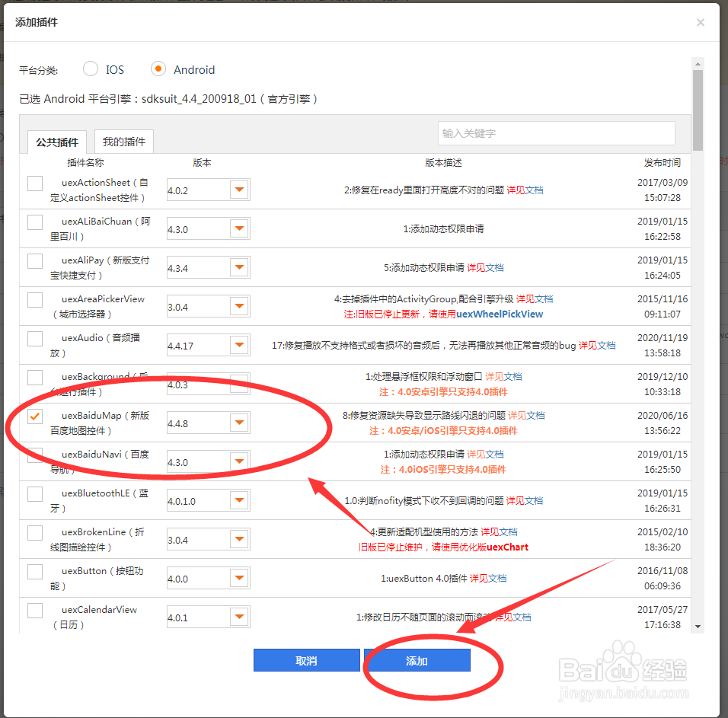This screenshot has width=728, height=718.
Task: Check the uexAreaPickerView plugin checkbox
Action: [x=35, y=300]
